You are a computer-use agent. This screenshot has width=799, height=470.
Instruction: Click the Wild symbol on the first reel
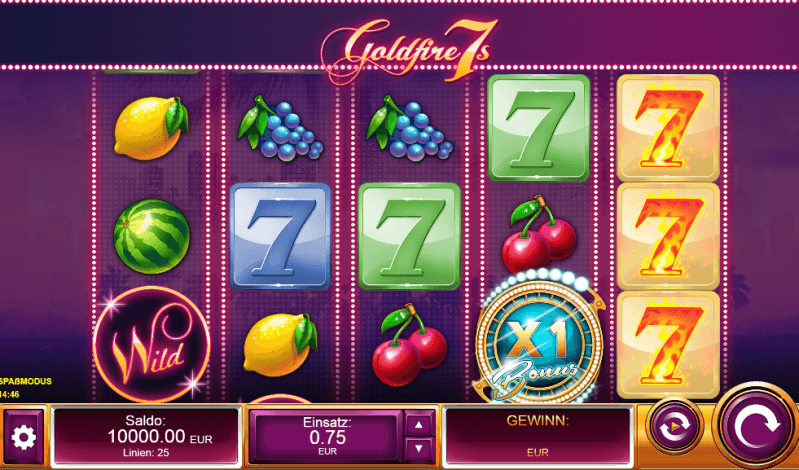pyautogui.click(x=151, y=345)
